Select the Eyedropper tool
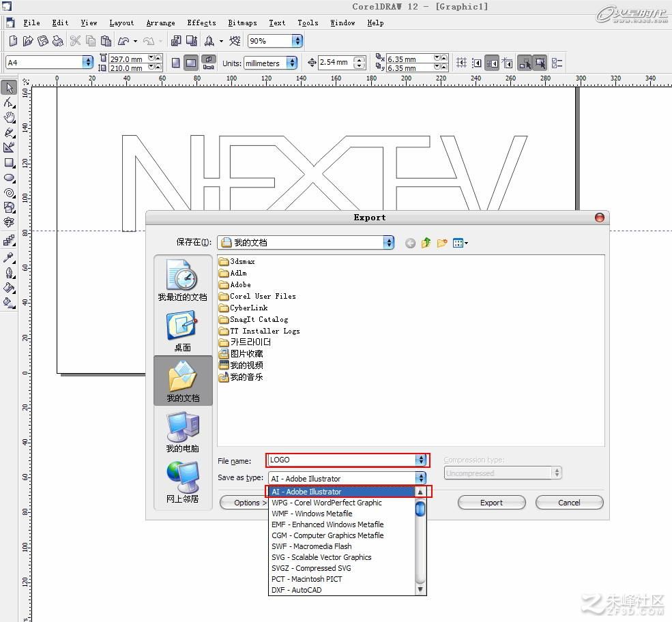This screenshot has height=622, width=672. click(x=9, y=257)
